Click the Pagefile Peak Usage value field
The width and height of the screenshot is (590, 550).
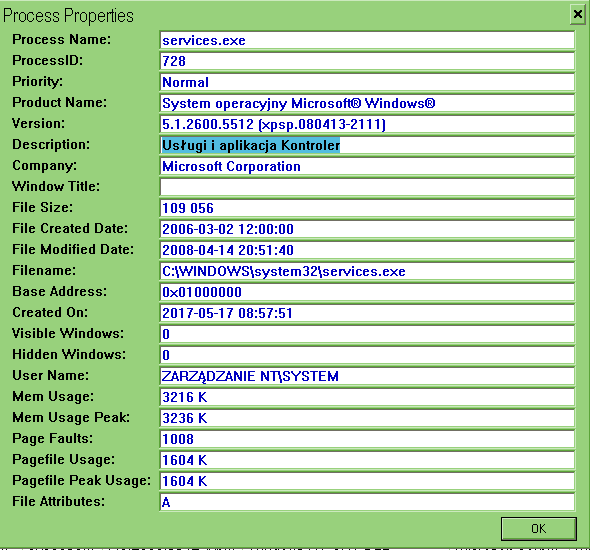(367, 481)
